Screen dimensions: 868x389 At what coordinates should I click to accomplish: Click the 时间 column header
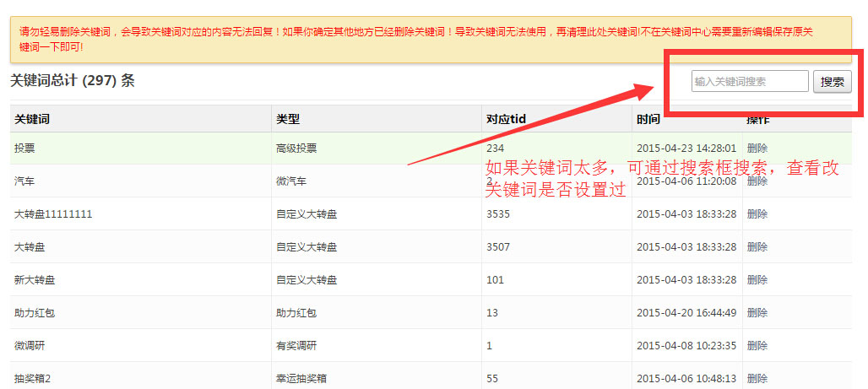coord(648,120)
